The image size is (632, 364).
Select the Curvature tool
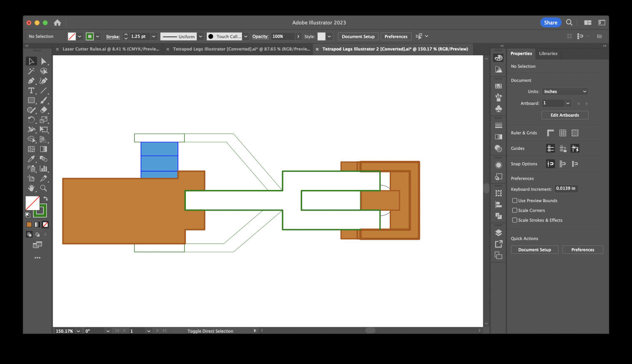(x=43, y=81)
